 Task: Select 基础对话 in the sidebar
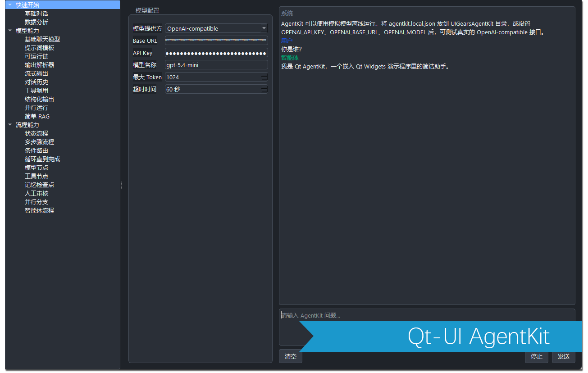pyautogui.click(x=36, y=14)
